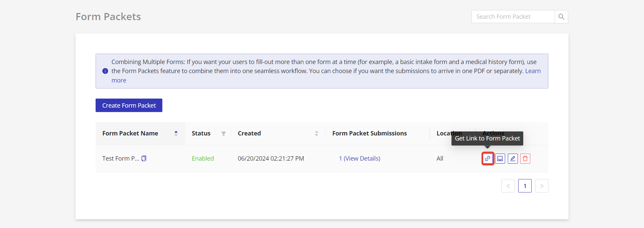This screenshot has height=228, width=644.
Task: Sort by Form Packet Name using sort arrows
Action: pyautogui.click(x=176, y=133)
